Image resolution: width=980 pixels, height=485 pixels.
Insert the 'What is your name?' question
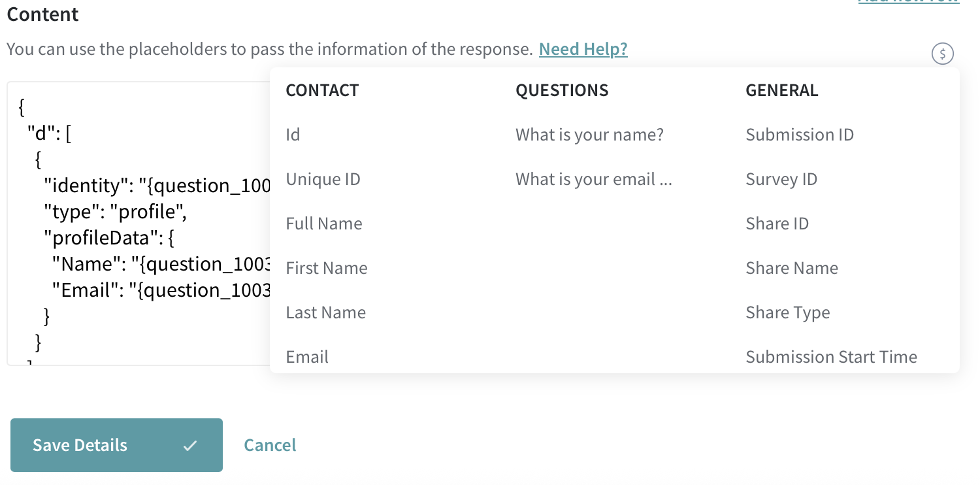tap(589, 135)
